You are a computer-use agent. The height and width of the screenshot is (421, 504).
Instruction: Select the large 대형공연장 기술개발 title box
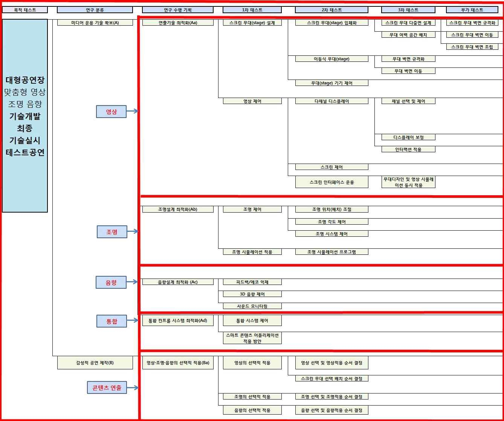coord(25,116)
